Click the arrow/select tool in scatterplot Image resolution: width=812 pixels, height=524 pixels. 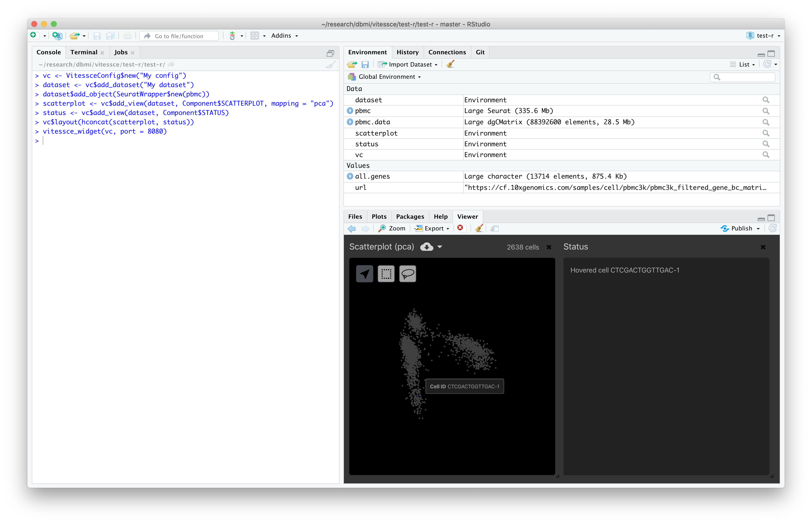coord(365,274)
